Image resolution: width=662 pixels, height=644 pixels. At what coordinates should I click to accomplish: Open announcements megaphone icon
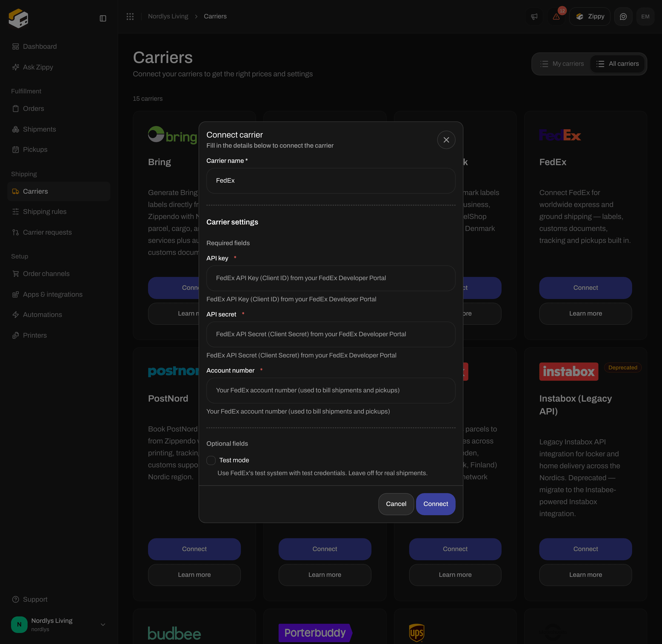pos(534,17)
